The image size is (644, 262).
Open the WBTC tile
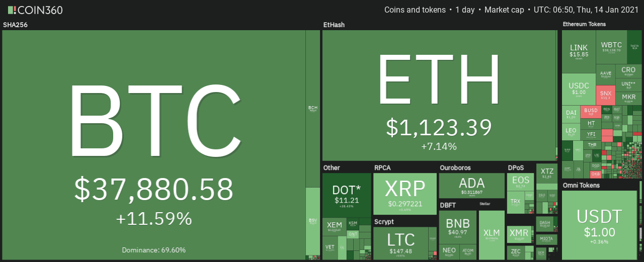tap(611, 47)
